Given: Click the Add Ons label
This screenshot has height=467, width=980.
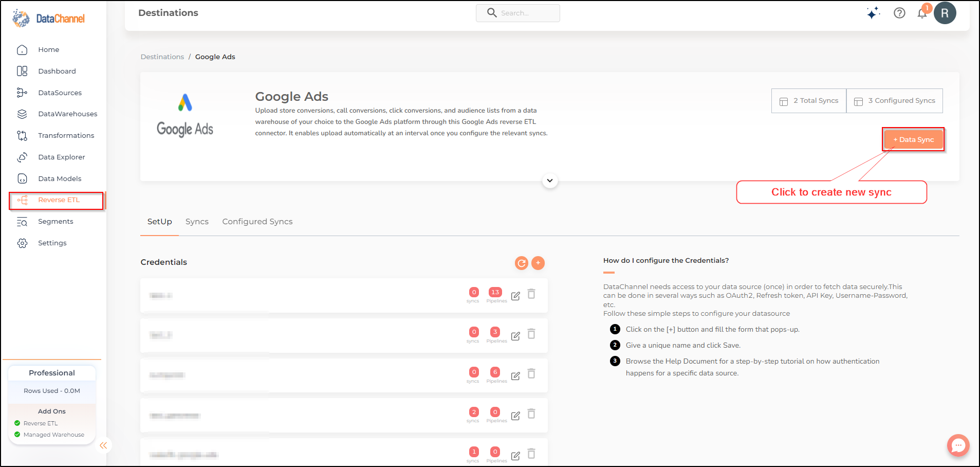Looking at the screenshot, I should click(x=52, y=411).
